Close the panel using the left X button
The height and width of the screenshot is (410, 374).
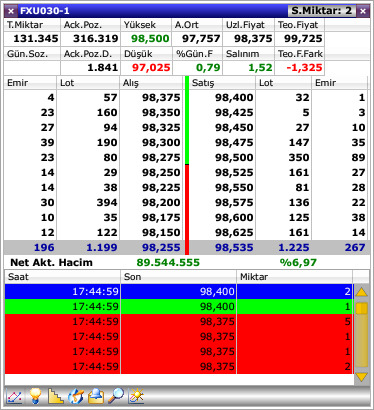point(11,11)
